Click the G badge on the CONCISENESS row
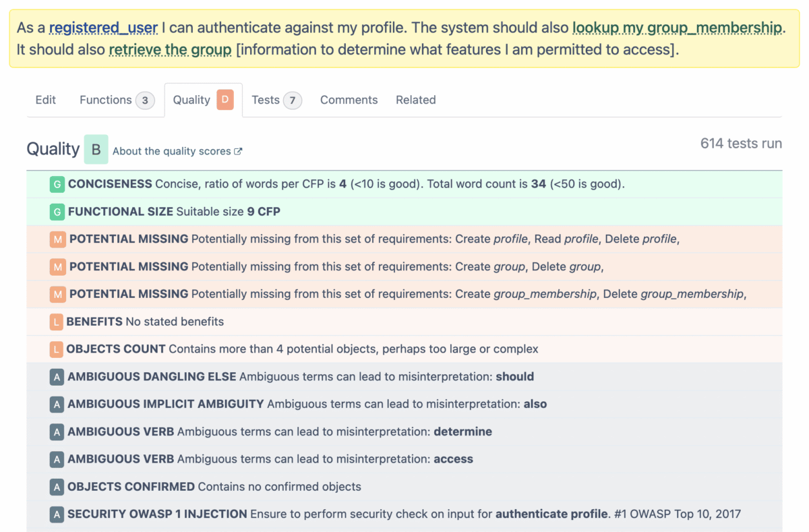This screenshot has width=809, height=532. [x=57, y=183]
